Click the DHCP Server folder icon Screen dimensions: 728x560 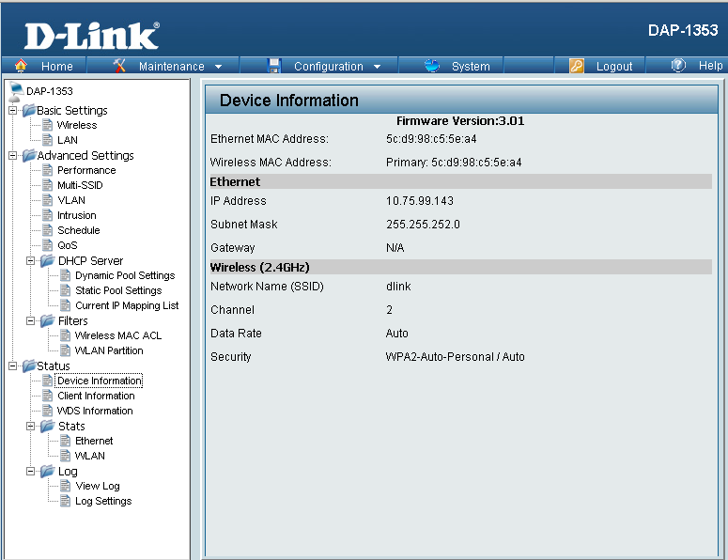[x=47, y=260]
